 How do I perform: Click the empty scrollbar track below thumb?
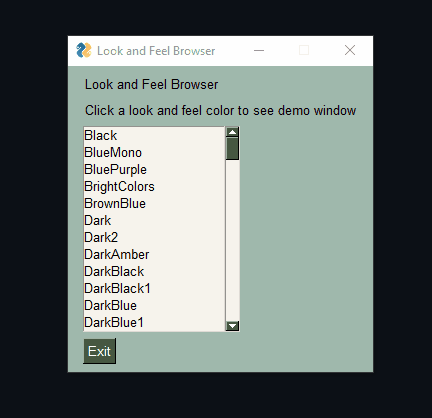click(232, 240)
